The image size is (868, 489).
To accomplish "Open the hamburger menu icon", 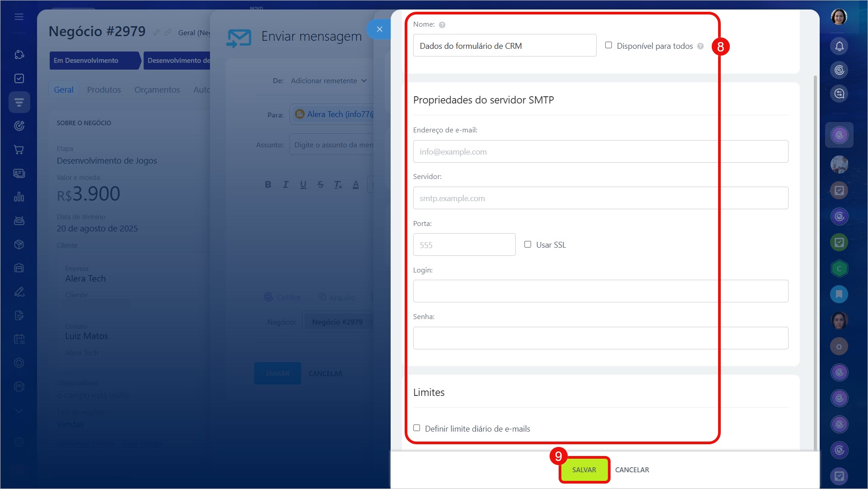I will coord(19,17).
